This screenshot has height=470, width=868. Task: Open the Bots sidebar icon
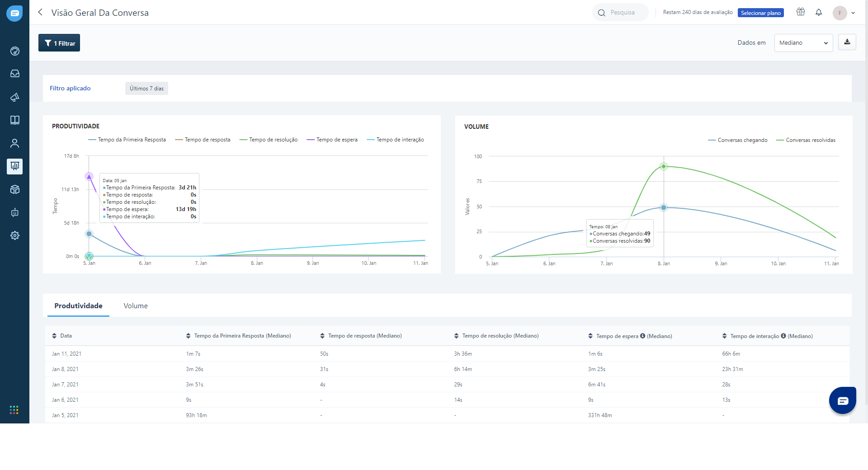15,212
